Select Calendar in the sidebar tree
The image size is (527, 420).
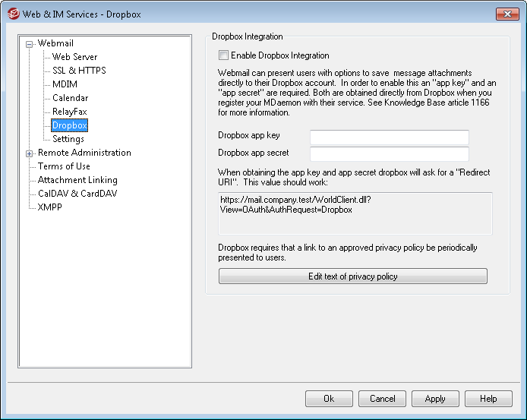click(70, 98)
